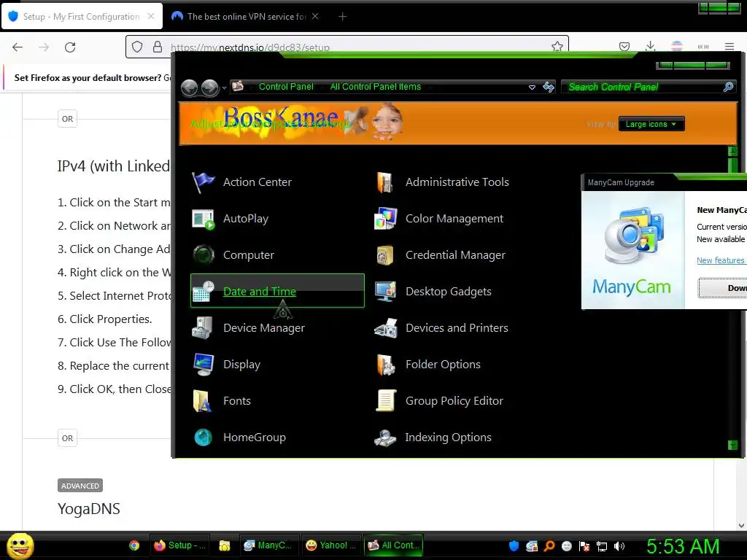Click the Firefox back arrow
747x560 pixels.
pyautogui.click(x=18, y=47)
